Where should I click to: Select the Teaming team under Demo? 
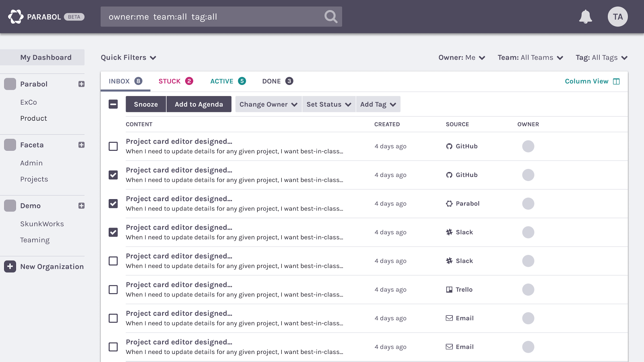point(35,240)
